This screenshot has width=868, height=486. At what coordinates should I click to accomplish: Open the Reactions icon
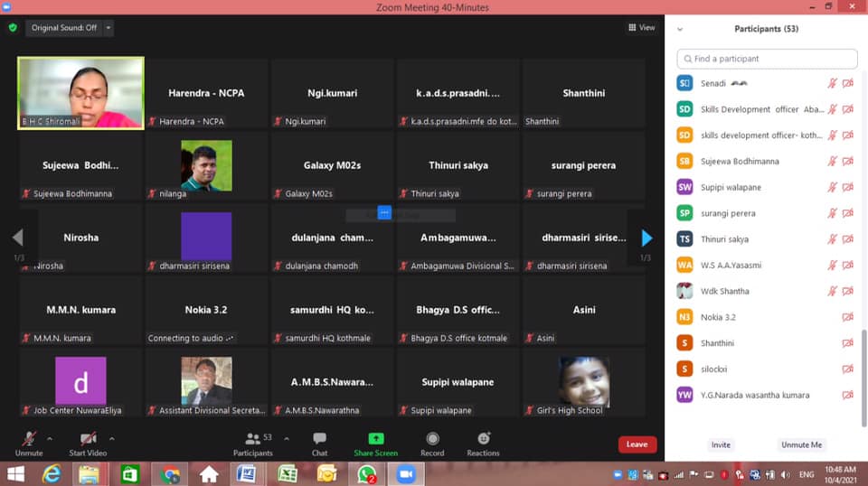483,438
